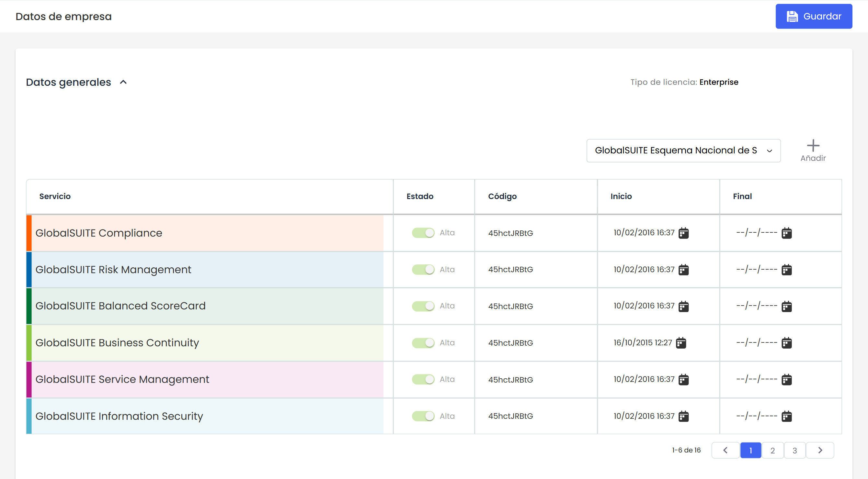The width and height of the screenshot is (868, 479).
Task: Click the Código value for GlobalSUITE Compliance
Action: [x=510, y=233]
